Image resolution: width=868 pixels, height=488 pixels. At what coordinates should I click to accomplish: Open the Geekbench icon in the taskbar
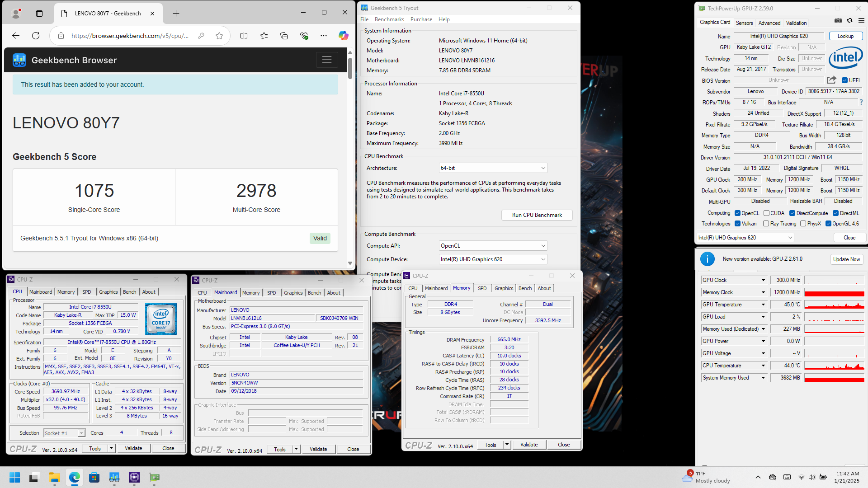pyautogui.click(x=114, y=478)
